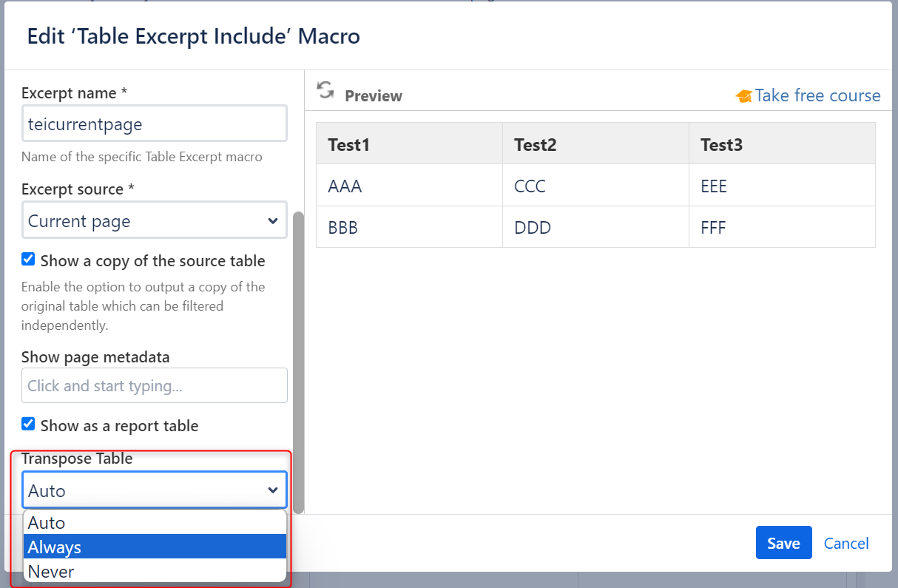
Task: Click the refresh preview icon
Action: point(325,90)
